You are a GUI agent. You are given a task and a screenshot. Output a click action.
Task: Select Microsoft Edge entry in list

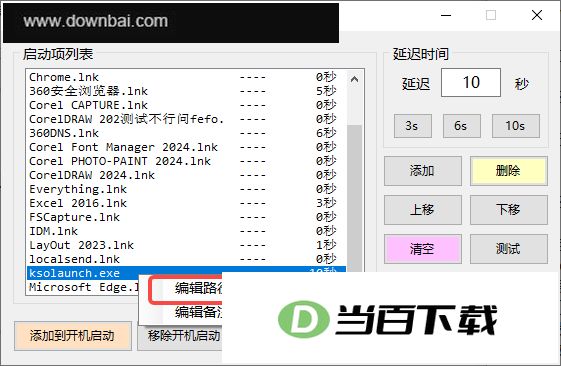[83, 287]
